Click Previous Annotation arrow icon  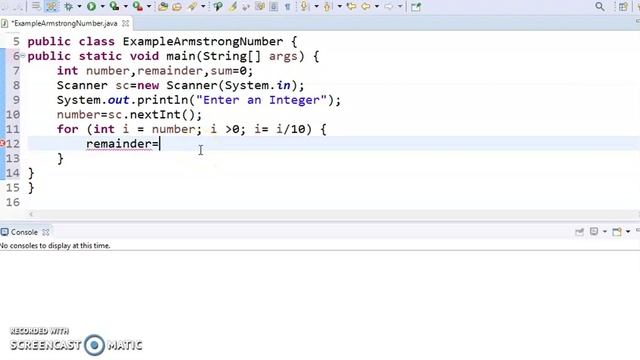coord(327,7)
